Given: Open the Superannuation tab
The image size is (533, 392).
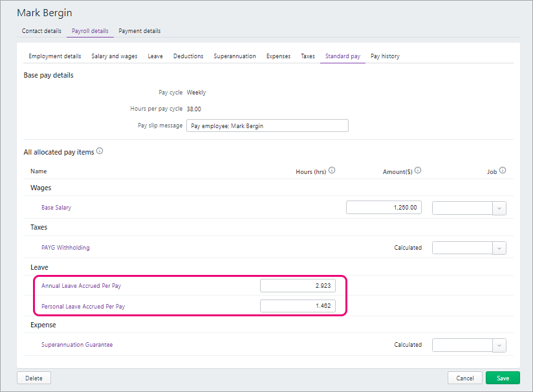Looking at the screenshot, I should coord(235,56).
